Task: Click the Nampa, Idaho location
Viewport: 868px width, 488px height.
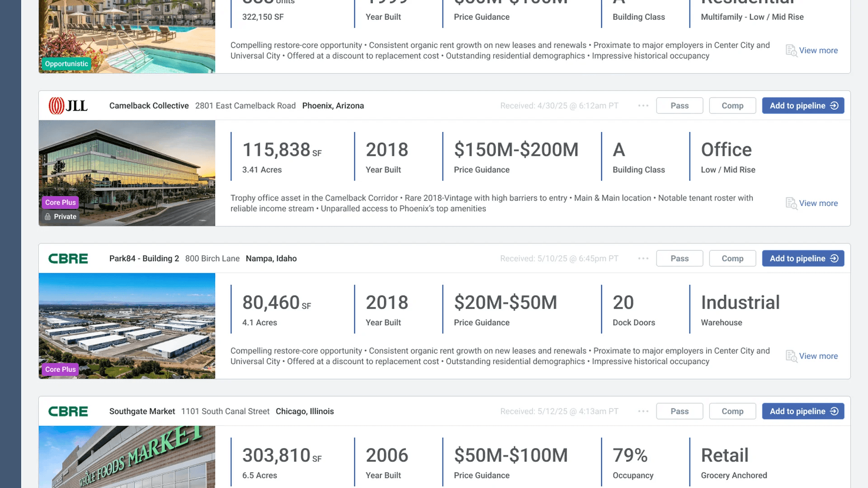Action: 271,258
